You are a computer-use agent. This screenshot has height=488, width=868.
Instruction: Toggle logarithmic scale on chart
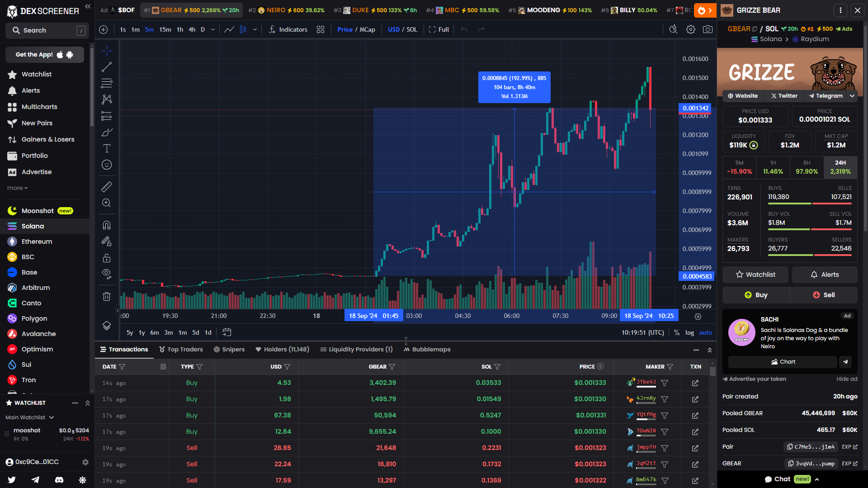689,332
